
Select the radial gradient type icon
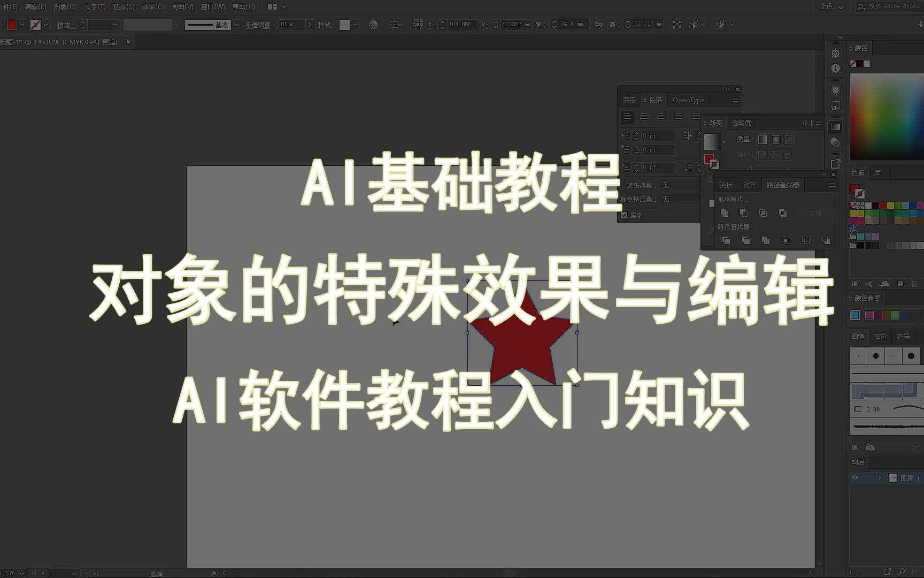pyautogui.click(x=776, y=140)
